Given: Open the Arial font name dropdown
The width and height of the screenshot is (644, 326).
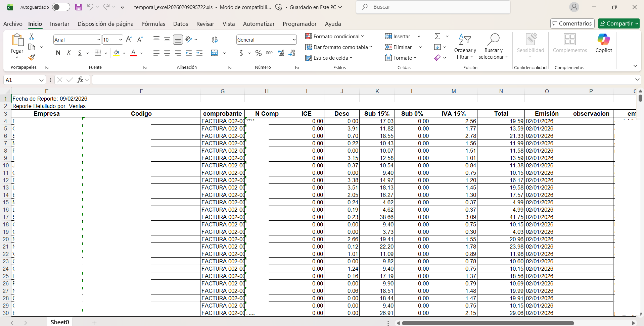Looking at the screenshot, I should click(x=99, y=40).
